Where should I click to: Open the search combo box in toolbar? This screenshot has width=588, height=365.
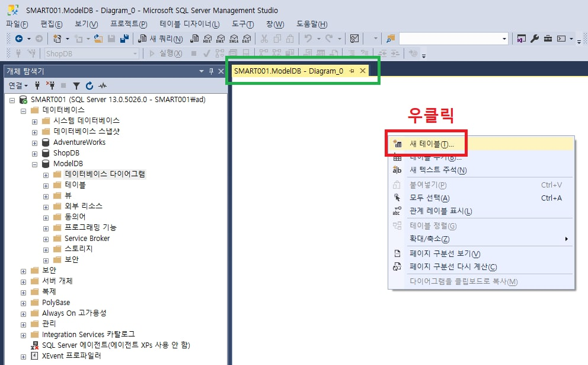point(504,39)
